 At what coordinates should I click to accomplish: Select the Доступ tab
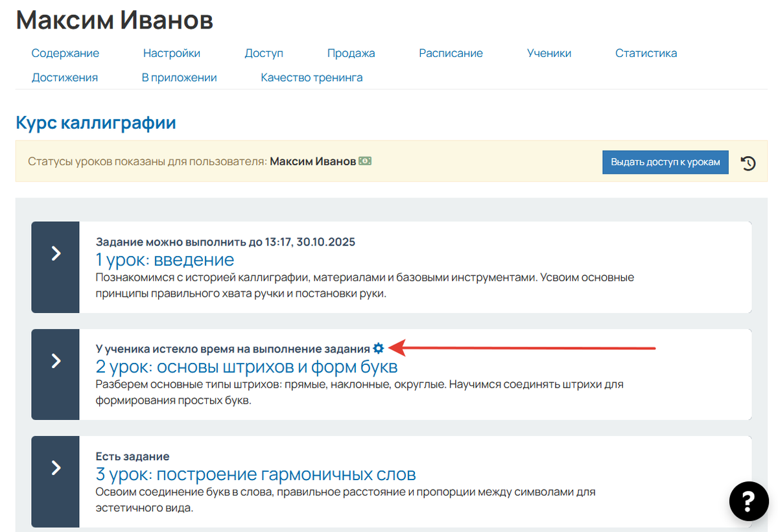[264, 53]
